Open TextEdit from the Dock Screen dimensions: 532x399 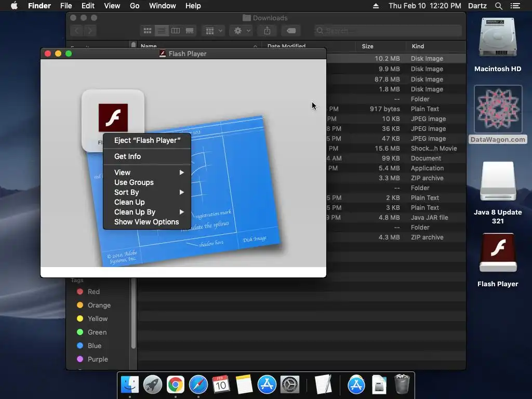(323, 384)
